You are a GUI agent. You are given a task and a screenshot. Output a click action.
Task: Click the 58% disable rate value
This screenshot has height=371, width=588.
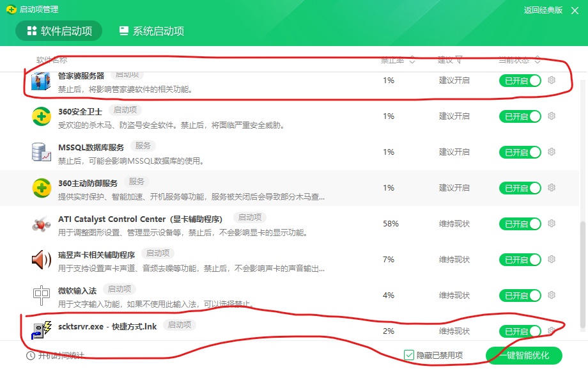391,224
